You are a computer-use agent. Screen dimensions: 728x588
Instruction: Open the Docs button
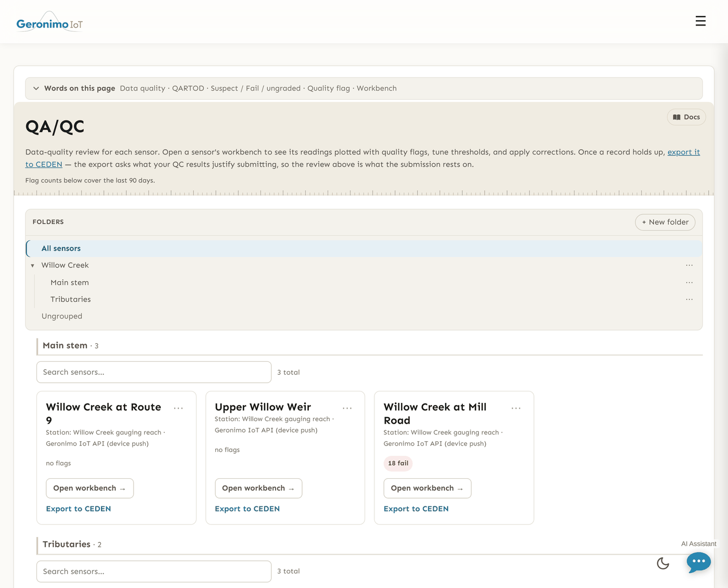(x=686, y=117)
